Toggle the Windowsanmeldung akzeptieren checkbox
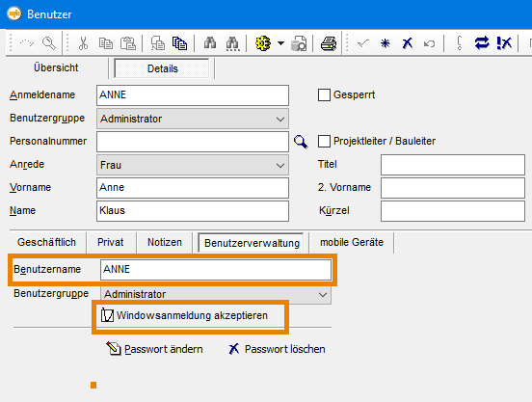 107,315
